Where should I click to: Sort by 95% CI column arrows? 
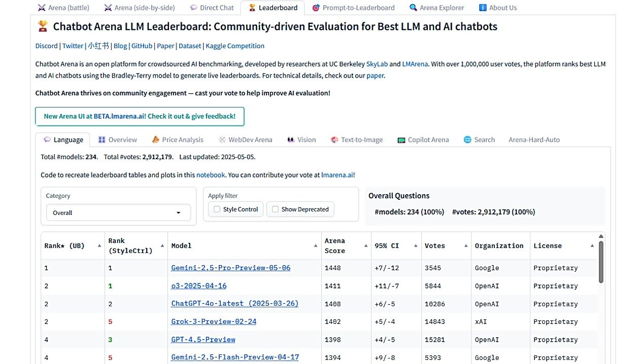[415, 246]
